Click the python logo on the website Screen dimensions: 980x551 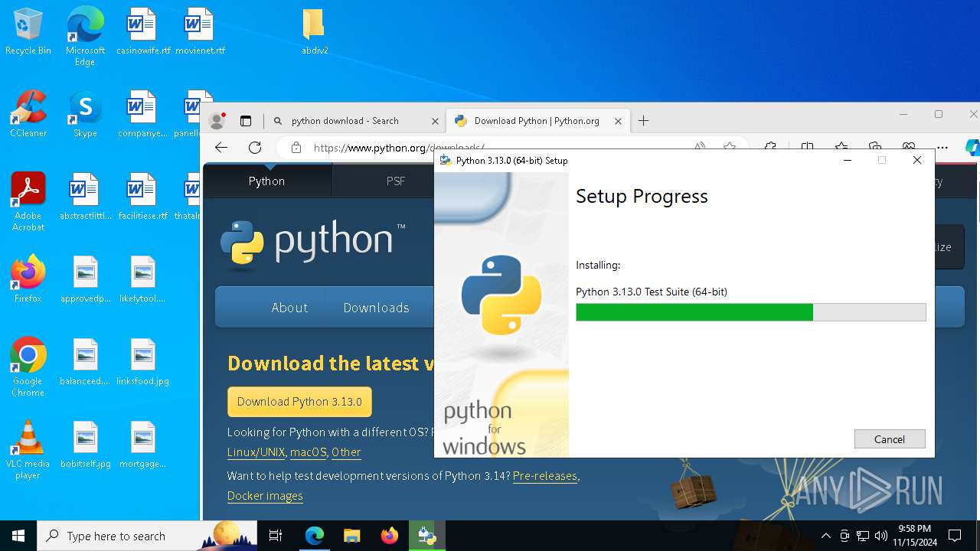tap(312, 243)
